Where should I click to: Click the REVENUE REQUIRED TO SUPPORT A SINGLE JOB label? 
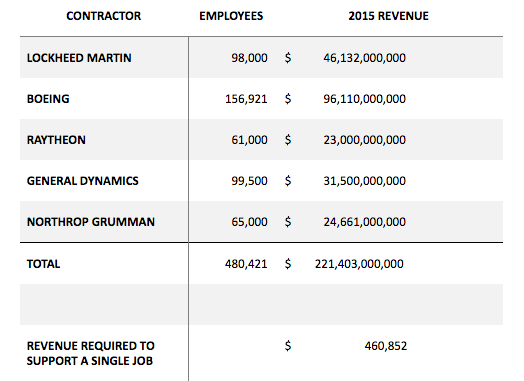click(91, 353)
